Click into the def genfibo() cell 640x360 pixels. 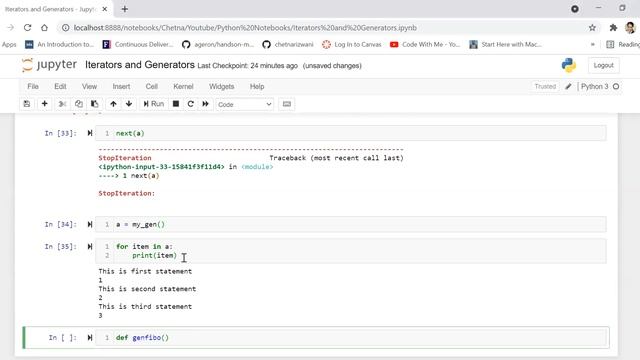pyautogui.click(x=351, y=338)
